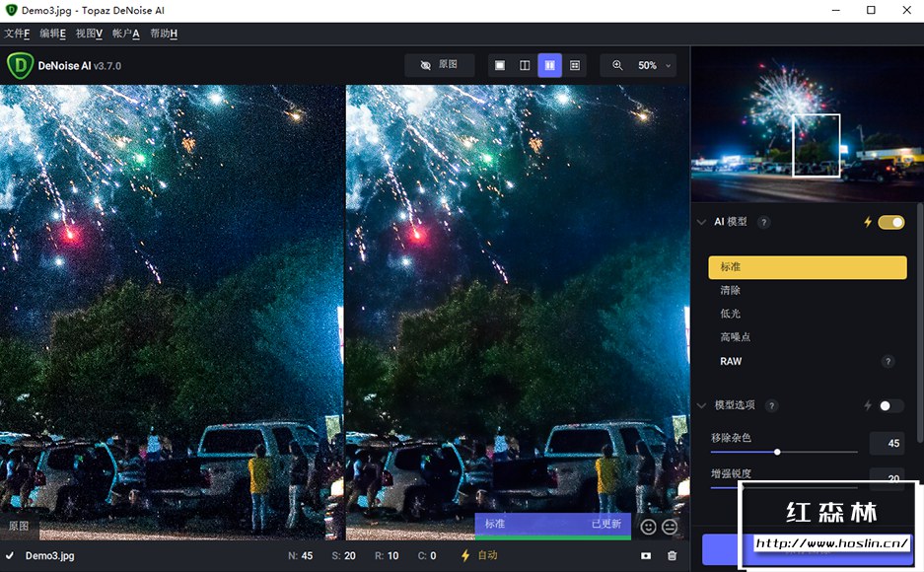Minimize the Topaz DeNoise AI window
This screenshot has height=572, width=924.
(x=835, y=10)
